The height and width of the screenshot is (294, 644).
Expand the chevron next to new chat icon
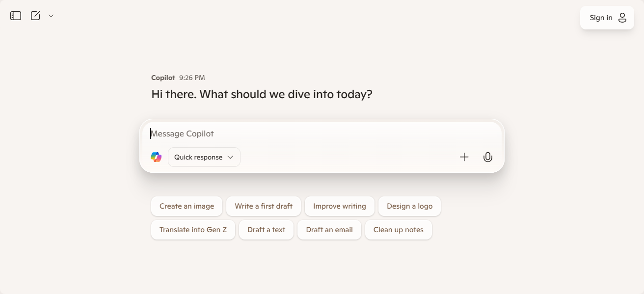point(51,16)
